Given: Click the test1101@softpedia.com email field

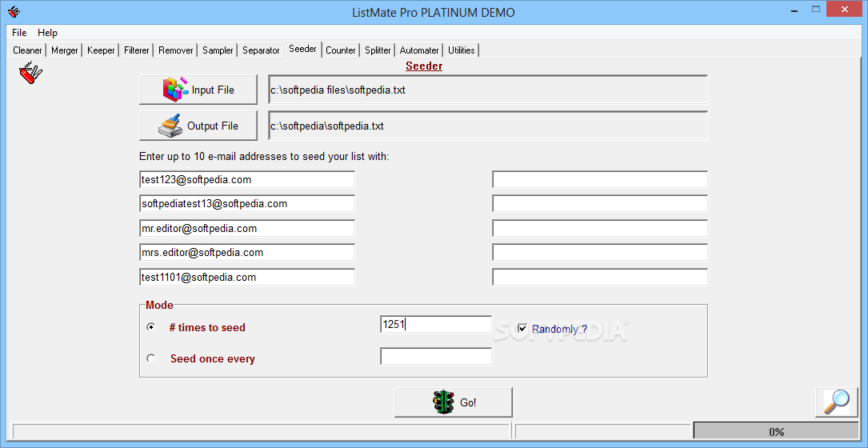Looking at the screenshot, I should click(x=247, y=277).
